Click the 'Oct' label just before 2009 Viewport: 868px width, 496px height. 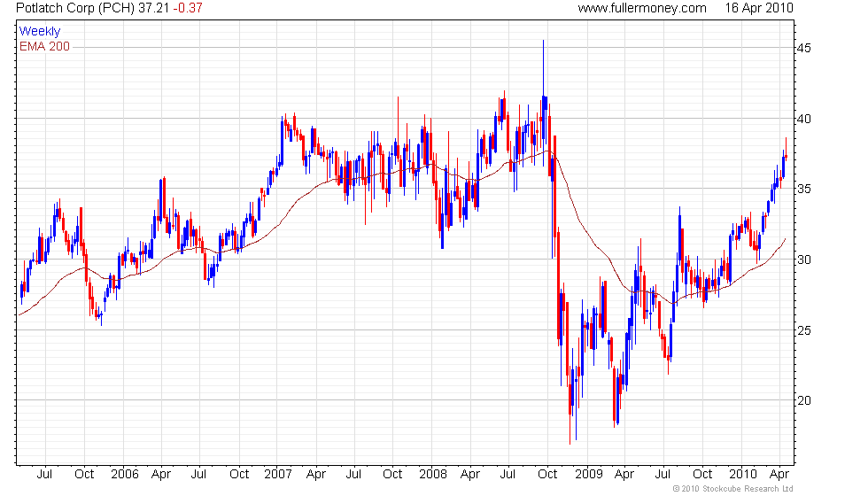click(x=547, y=475)
